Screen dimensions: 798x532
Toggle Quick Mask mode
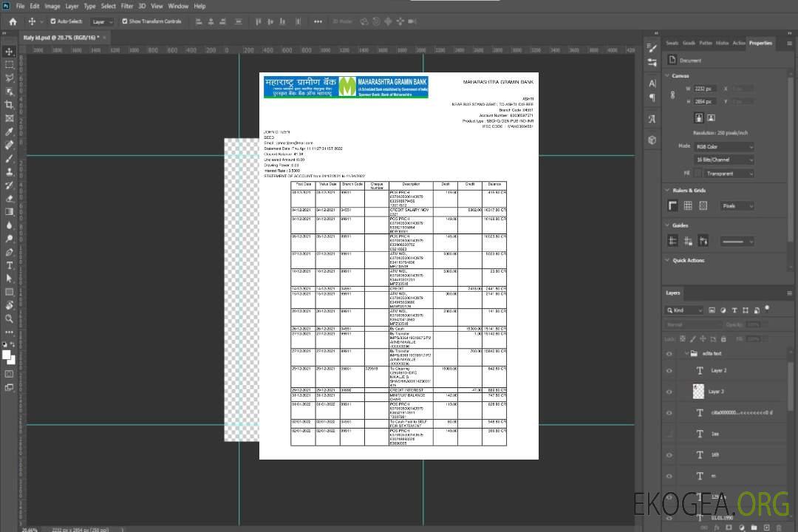(x=9, y=374)
